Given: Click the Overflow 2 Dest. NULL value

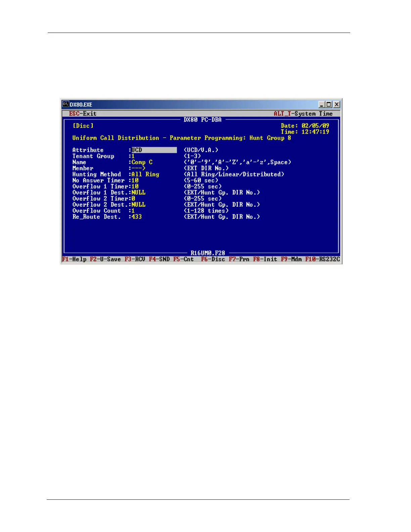Looking at the screenshot, I should click(138, 205).
